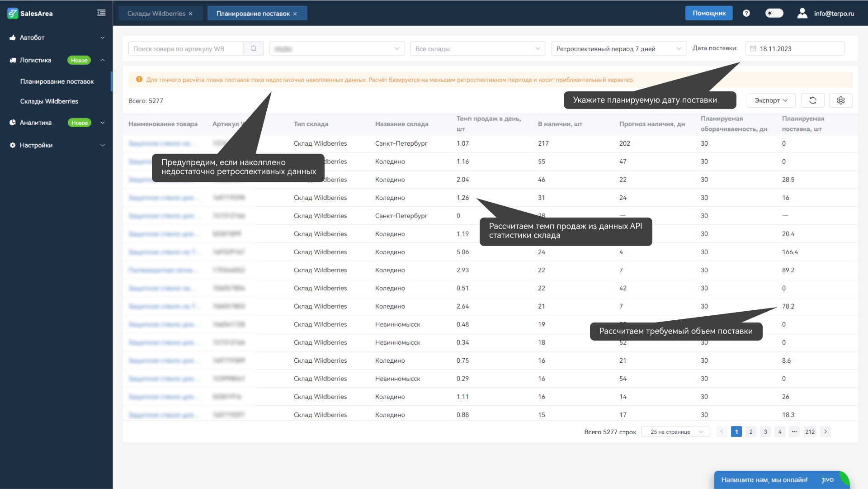Click the user profile avatar icon
This screenshot has width=868, height=489.
802,13
